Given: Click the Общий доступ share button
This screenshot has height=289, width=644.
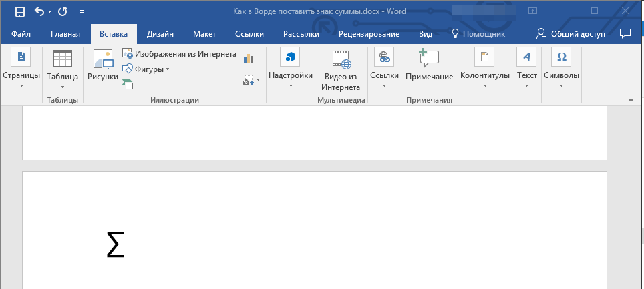Looking at the screenshot, I should (x=571, y=34).
